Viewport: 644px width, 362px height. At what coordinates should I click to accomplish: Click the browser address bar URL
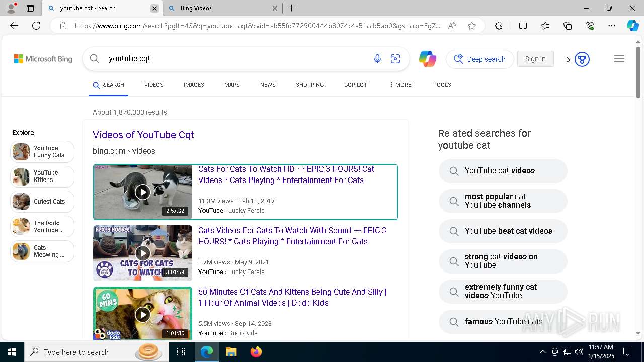click(x=257, y=26)
